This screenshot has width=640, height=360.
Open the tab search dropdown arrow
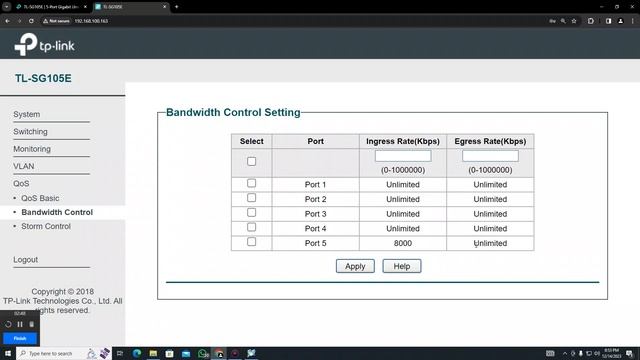point(7,7)
